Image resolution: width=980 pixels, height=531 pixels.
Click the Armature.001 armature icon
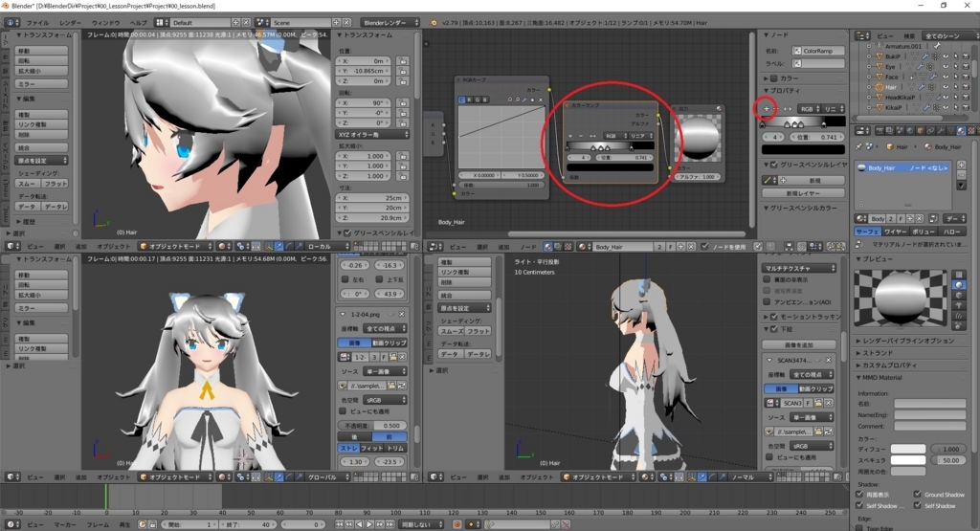click(x=880, y=46)
